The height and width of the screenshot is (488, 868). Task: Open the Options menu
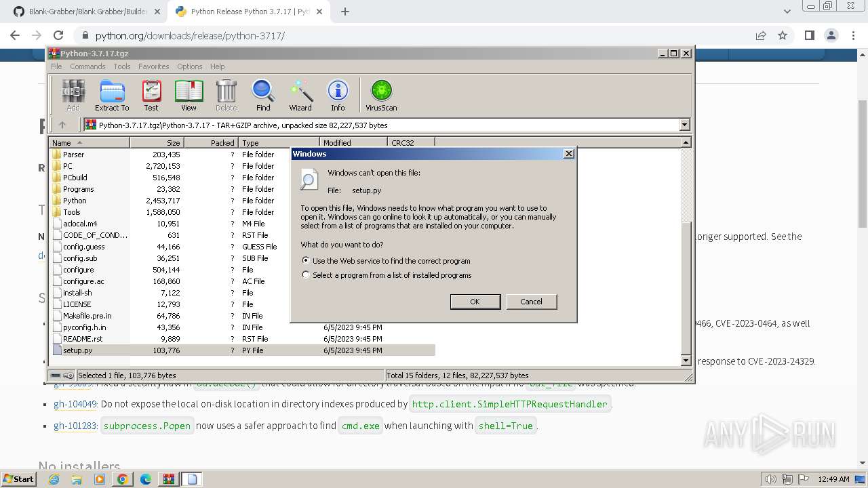click(190, 66)
